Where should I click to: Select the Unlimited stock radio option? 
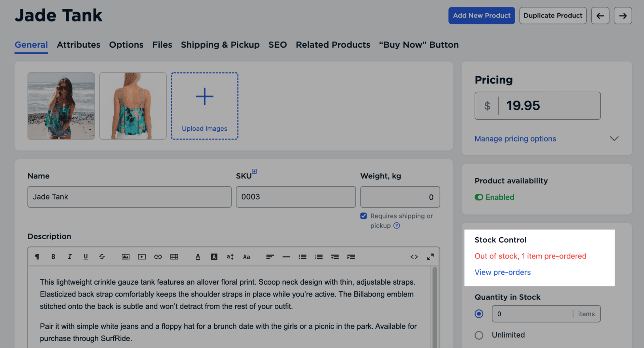pyautogui.click(x=479, y=335)
